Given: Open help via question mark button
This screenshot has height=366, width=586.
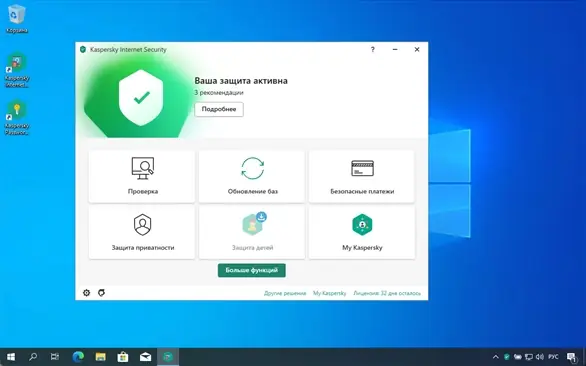Looking at the screenshot, I should 373,49.
